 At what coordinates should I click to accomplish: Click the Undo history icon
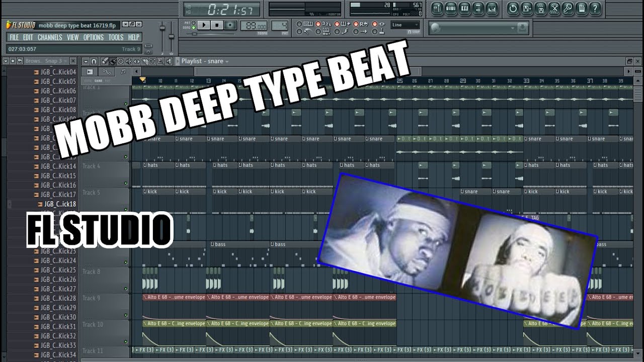pyautogui.click(x=513, y=8)
